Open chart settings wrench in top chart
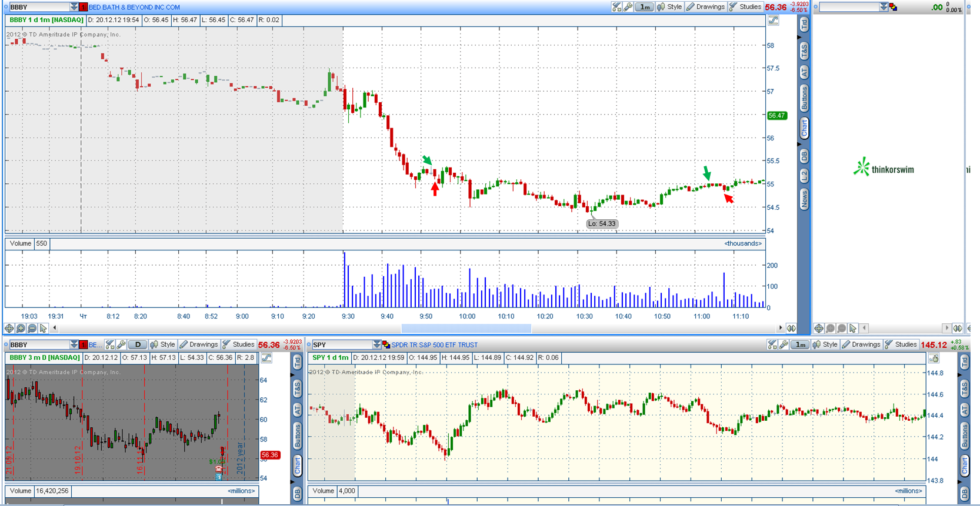Viewport: 980px width, 506px height. (x=628, y=7)
